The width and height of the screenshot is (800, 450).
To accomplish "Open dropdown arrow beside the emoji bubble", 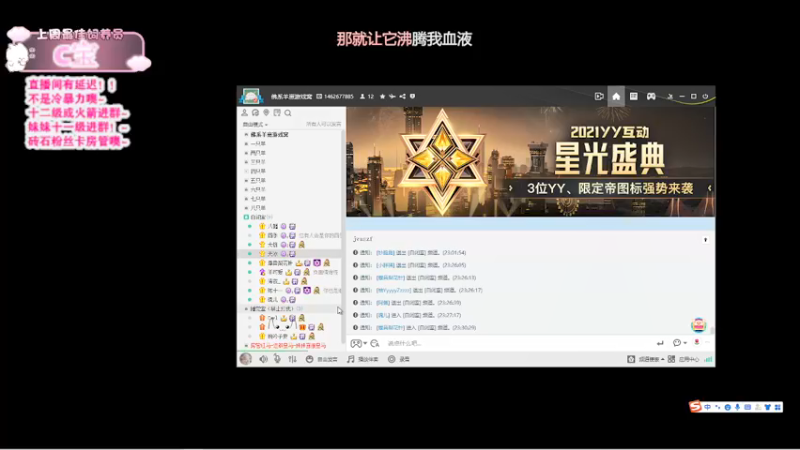I will click(x=685, y=343).
